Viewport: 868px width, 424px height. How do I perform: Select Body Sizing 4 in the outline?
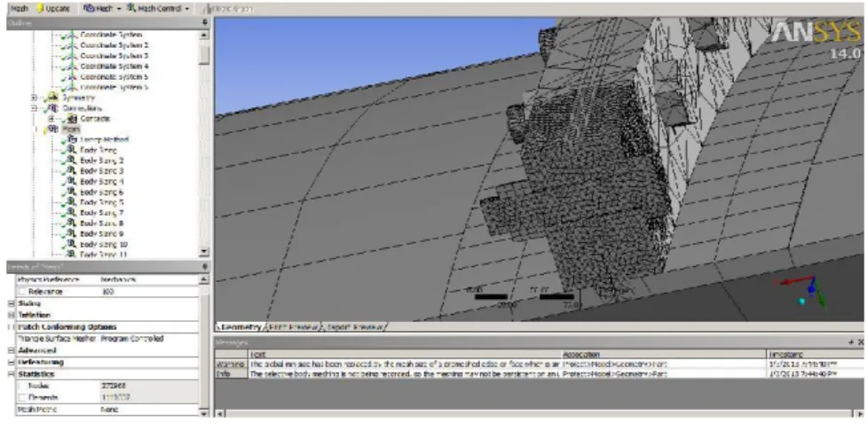pyautogui.click(x=102, y=182)
